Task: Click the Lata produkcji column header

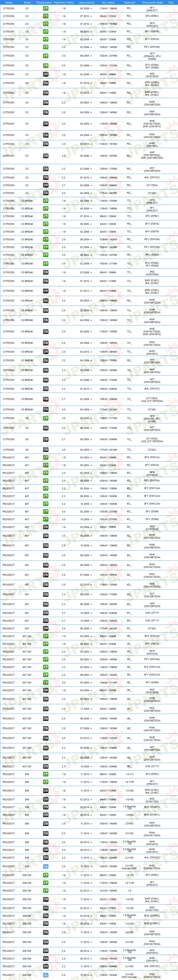Action: coord(86,2)
